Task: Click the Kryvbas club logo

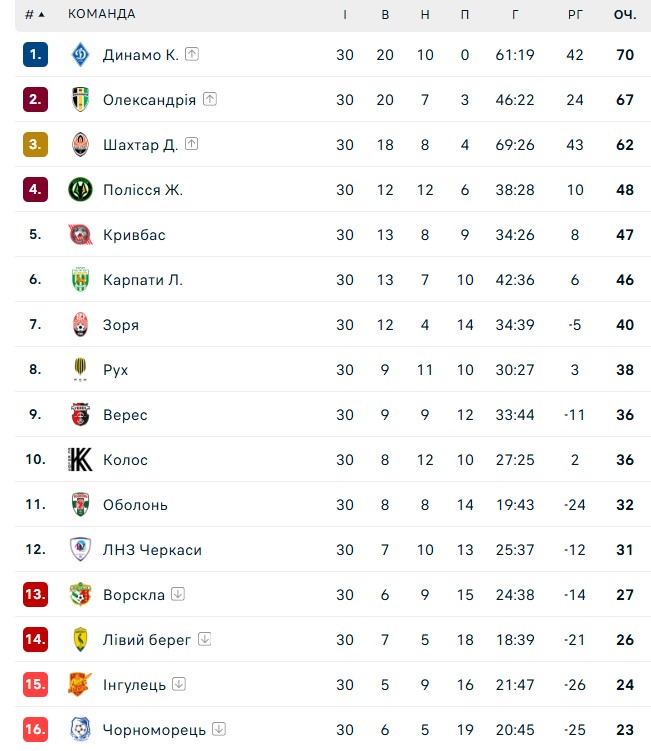Action: (80, 235)
